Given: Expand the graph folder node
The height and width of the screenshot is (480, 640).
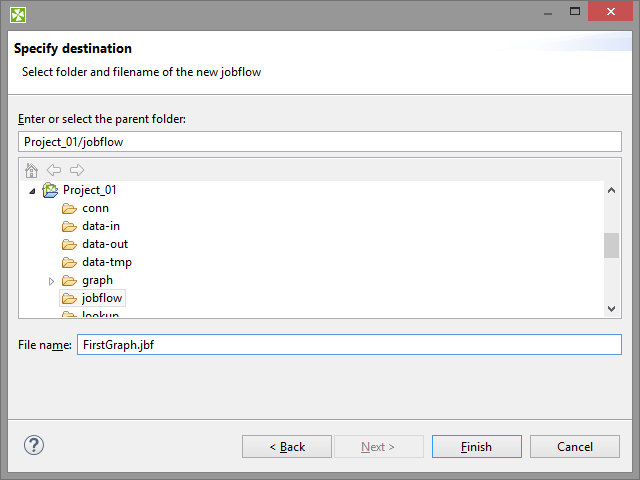Looking at the screenshot, I should coord(52,280).
